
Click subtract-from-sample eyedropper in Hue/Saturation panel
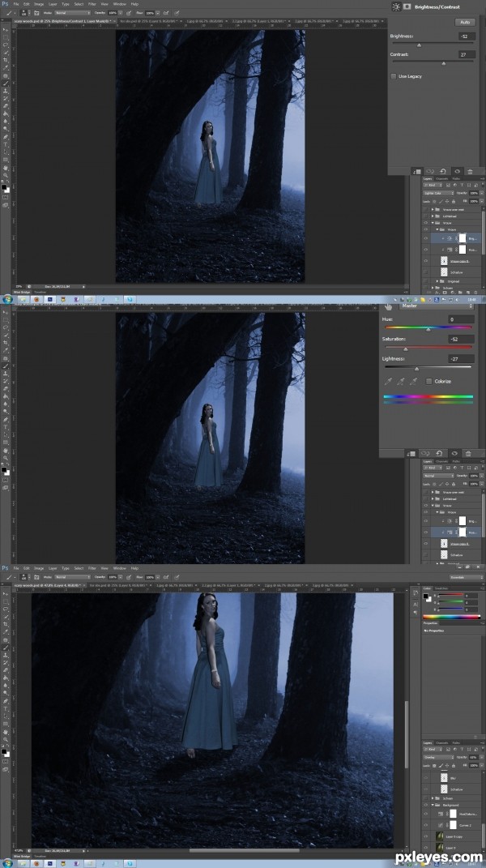[x=413, y=382]
